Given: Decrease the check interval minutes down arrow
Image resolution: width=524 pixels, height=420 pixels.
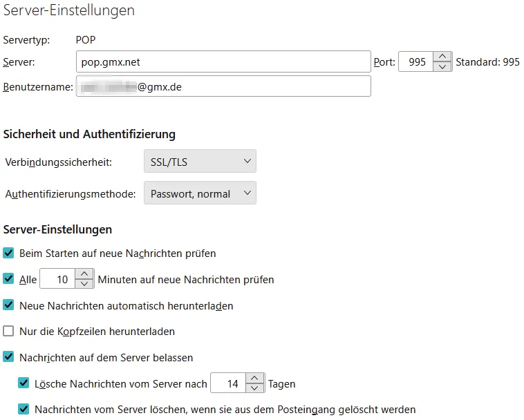Looking at the screenshot, I should pyautogui.click(x=84, y=284).
